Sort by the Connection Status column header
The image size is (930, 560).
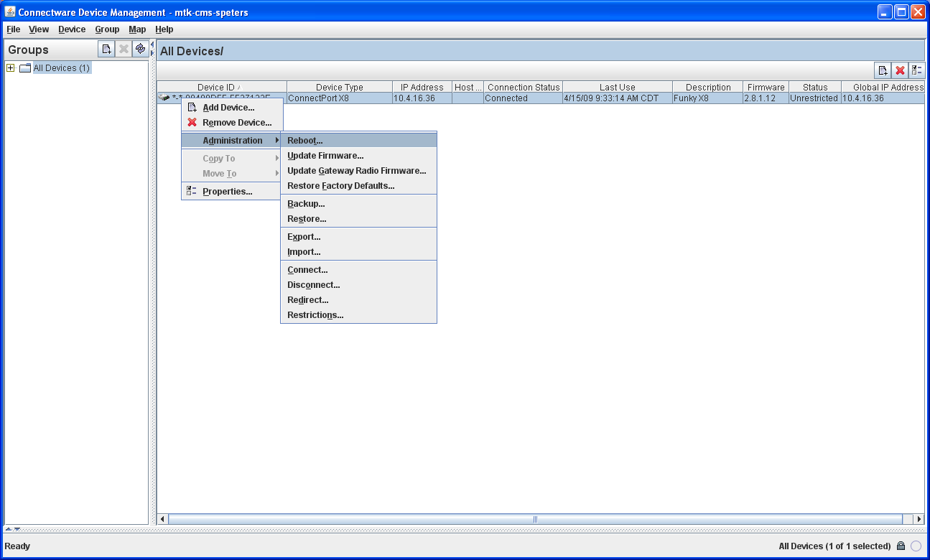point(523,87)
